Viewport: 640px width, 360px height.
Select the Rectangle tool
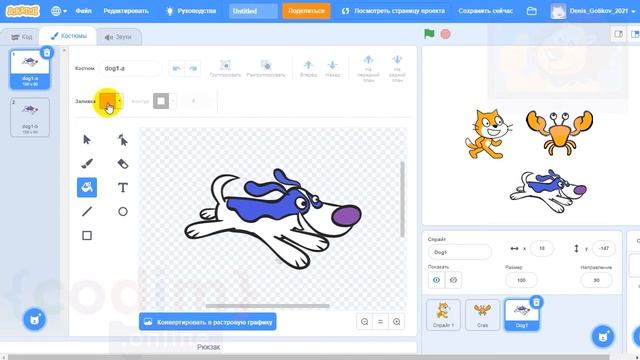(x=87, y=236)
